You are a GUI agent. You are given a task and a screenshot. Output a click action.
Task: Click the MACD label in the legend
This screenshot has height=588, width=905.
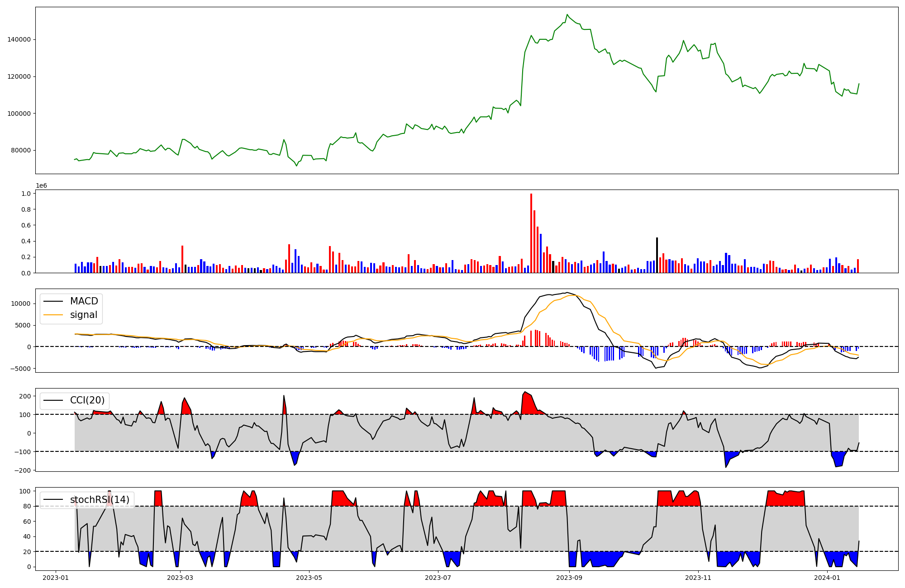pyautogui.click(x=84, y=301)
